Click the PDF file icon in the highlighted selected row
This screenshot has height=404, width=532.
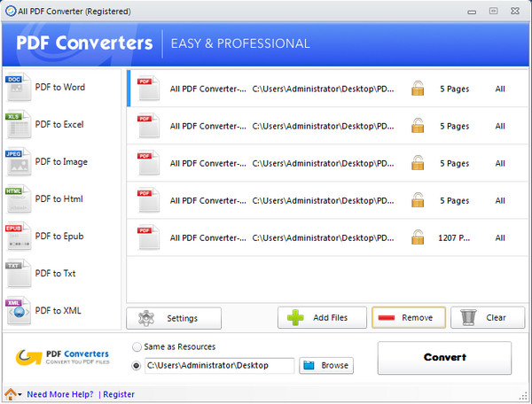point(148,88)
